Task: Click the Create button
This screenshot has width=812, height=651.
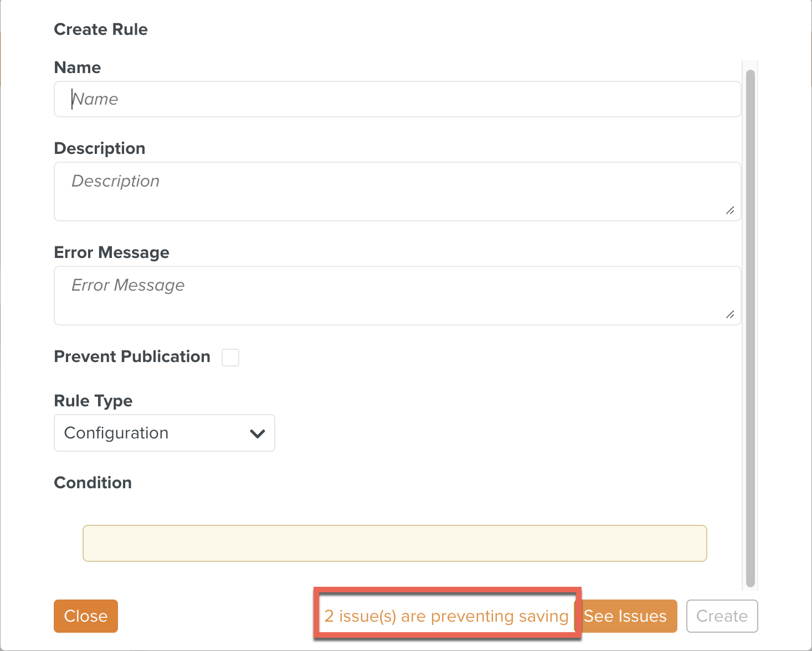Action: click(x=722, y=616)
